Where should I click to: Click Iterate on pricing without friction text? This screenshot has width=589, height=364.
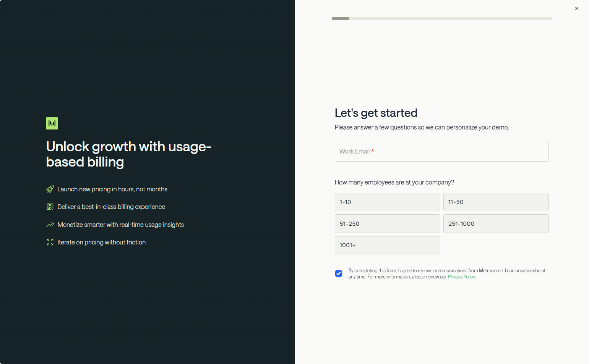point(101,242)
